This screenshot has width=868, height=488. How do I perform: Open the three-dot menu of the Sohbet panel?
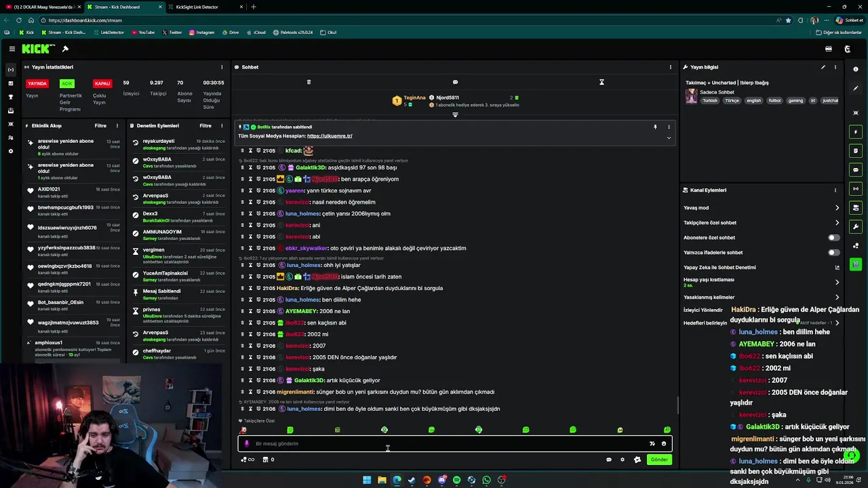[671, 67]
